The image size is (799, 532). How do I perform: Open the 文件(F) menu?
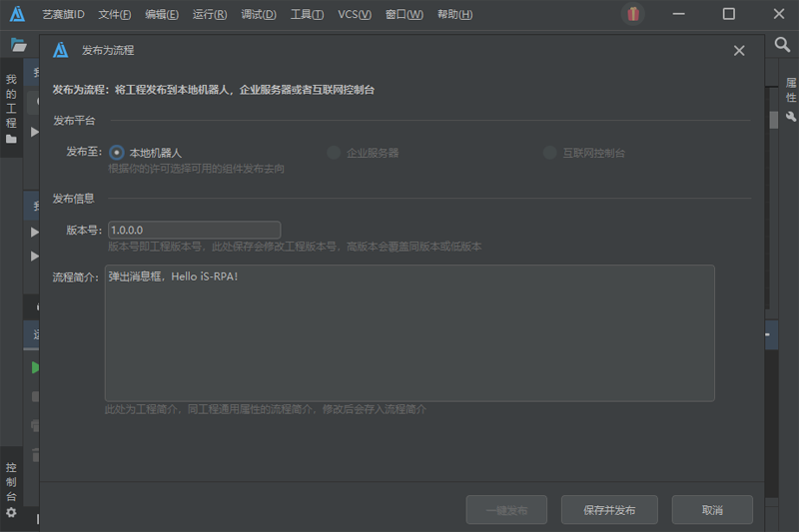point(115,14)
